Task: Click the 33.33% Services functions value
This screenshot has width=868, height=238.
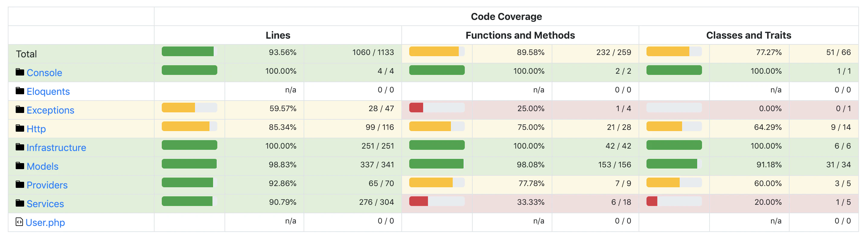Action: pyautogui.click(x=531, y=202)
